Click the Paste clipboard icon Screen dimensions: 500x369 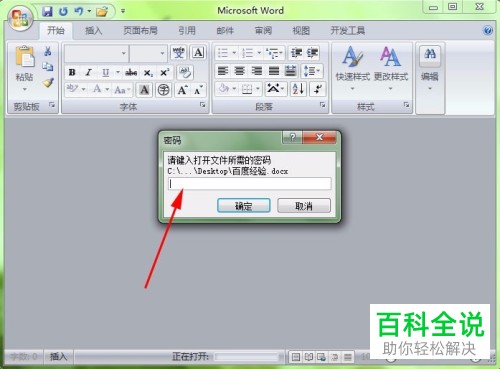25,56
